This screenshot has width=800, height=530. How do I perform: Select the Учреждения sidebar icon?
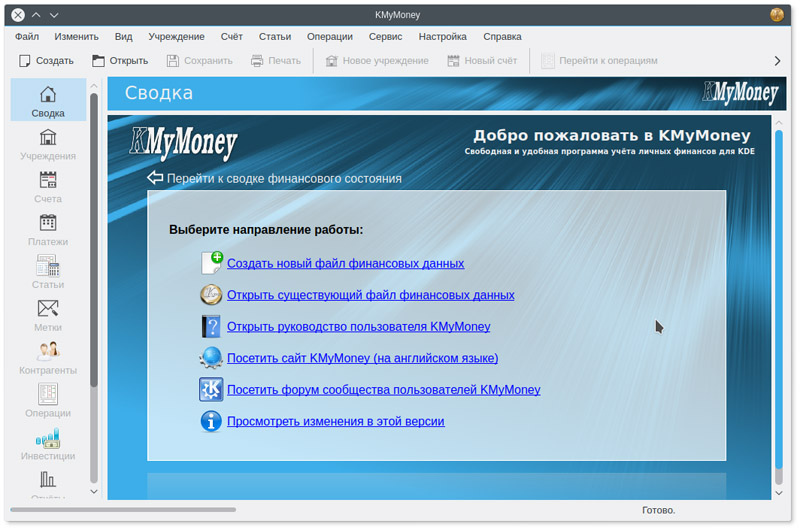pyautogui.click(x=48, y=144)
